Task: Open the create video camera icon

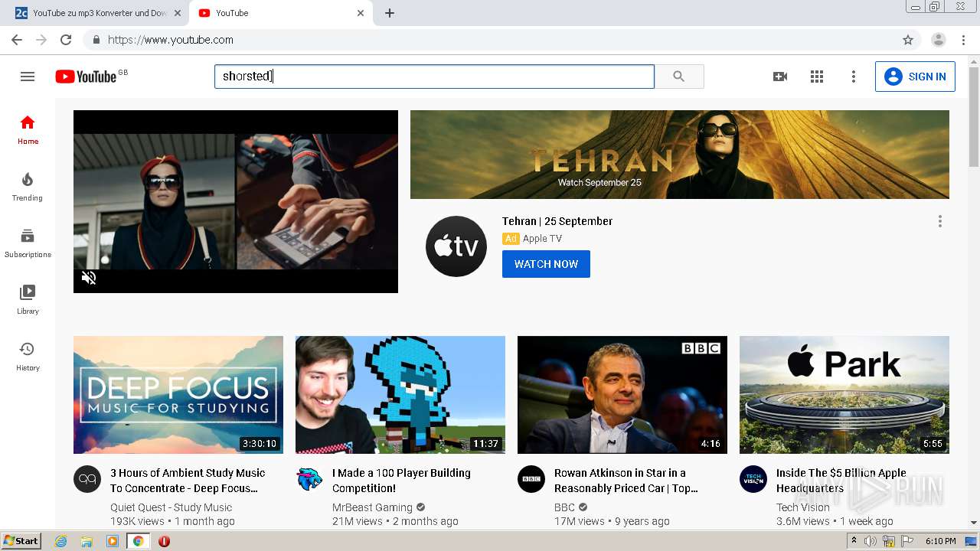Action: (780, 77)
